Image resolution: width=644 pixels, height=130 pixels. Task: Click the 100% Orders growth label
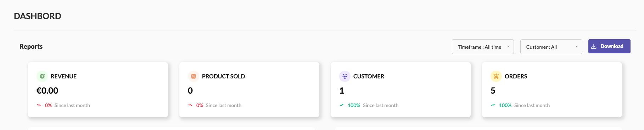[505, 105]
